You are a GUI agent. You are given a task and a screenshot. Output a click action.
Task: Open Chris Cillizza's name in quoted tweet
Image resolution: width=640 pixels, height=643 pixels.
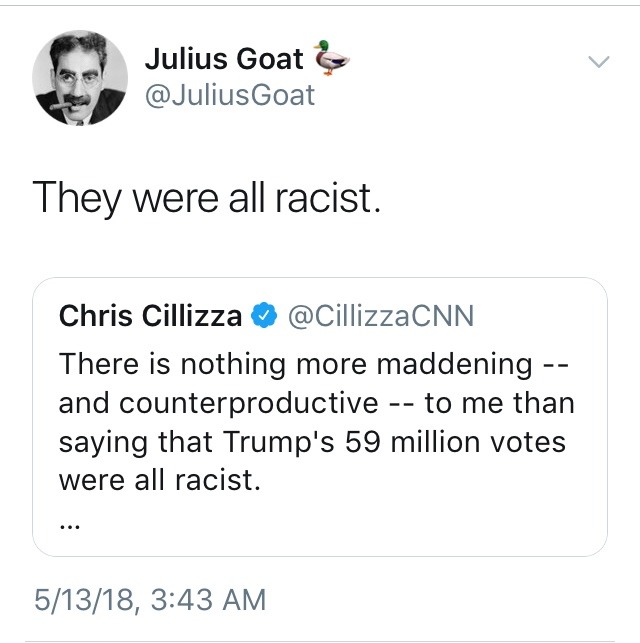tap(150, 317)
